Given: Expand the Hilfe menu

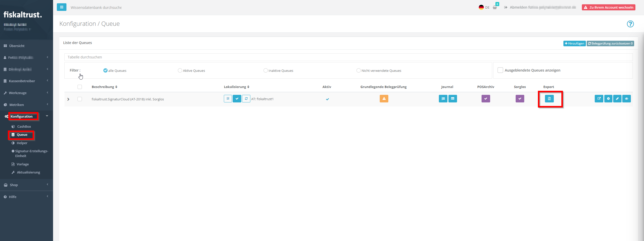Looking at the screenshot, I should click(27, 197).
